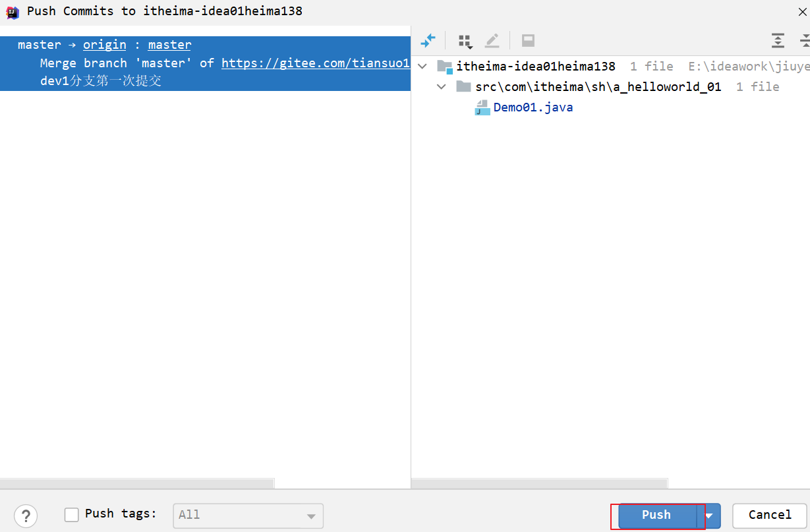Click the Cancel button
Image resolution: width=810 pixels, height=532 pixels.
pyautogui.click(x=769, y=516)
